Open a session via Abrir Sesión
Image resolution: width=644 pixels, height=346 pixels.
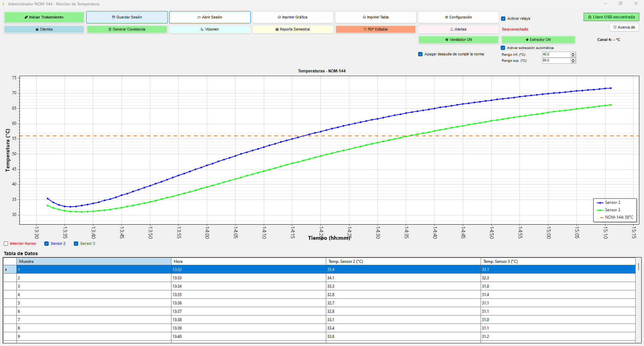(210, 17)
